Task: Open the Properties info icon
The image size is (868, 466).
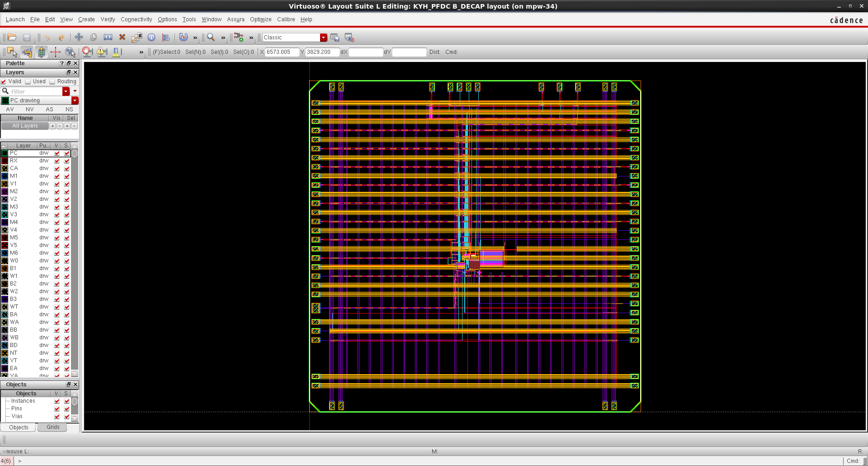Action: tap(151, 38)
